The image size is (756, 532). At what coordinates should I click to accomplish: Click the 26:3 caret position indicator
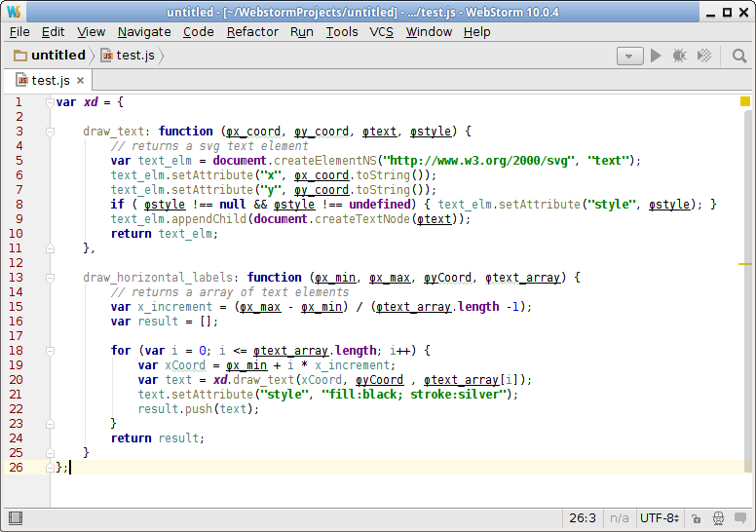[583, 518]
